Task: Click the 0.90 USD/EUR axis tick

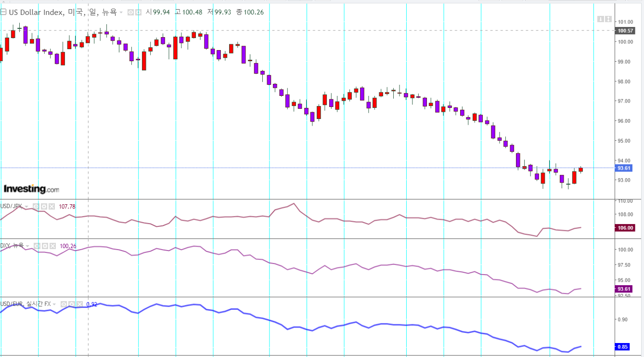Action: pyautogui.click(x=622, y=319)
